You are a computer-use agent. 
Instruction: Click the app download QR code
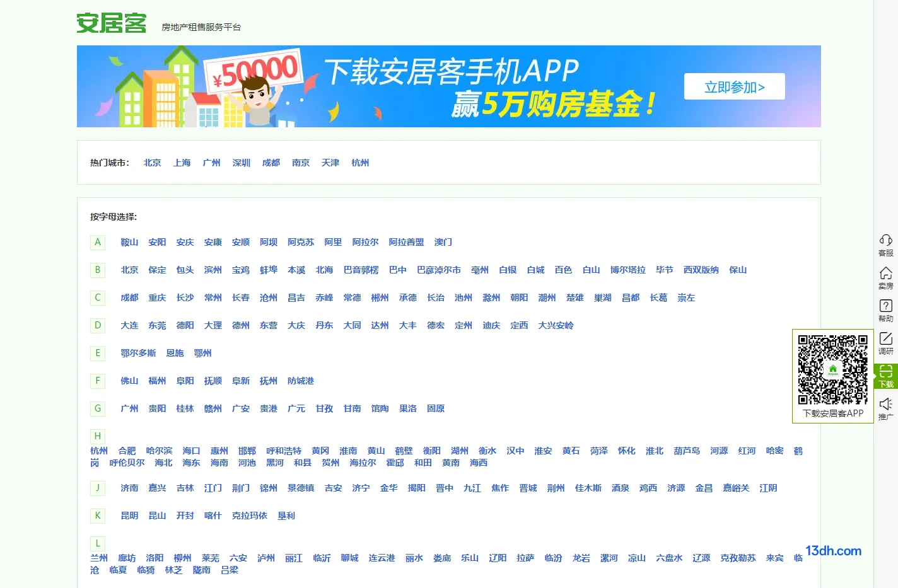tap(832, 369)
